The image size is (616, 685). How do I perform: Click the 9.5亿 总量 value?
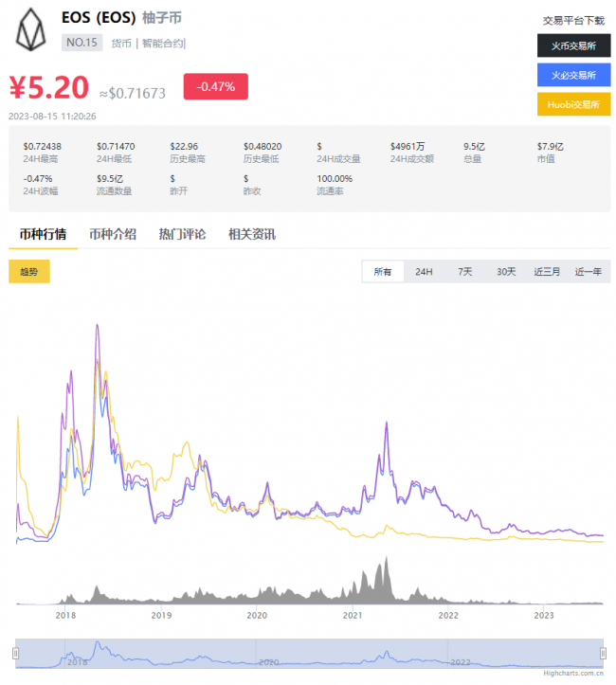[474, 146]
